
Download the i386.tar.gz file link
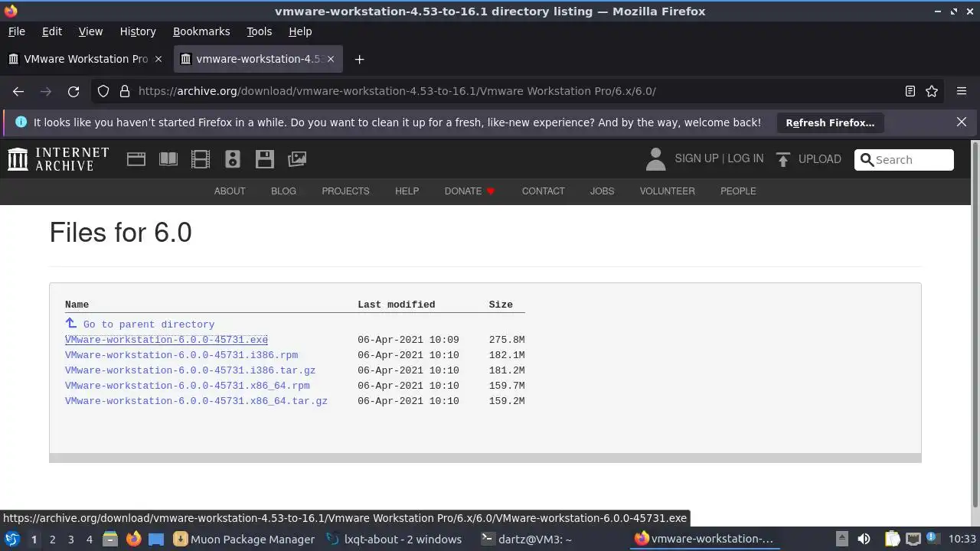tap(190, 370)
